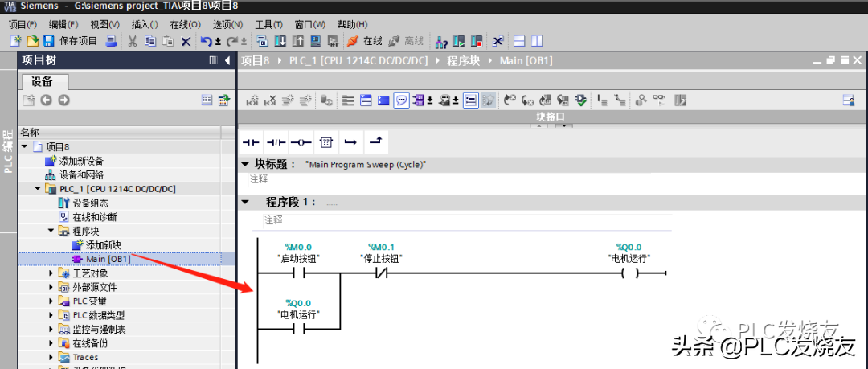Go offline with the 离线 button
This screenshot has height=369, width=868.
click(x=406, y=41)
